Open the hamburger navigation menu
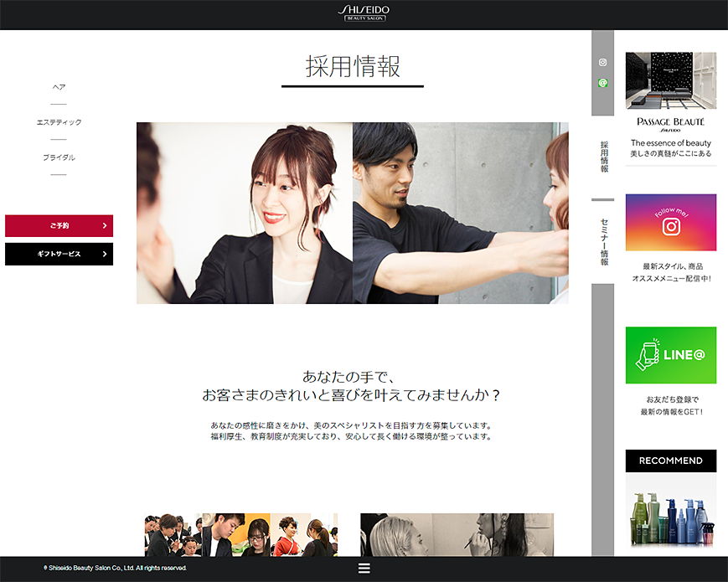This screenshot has width=728, height=582. tap(364, 568)
